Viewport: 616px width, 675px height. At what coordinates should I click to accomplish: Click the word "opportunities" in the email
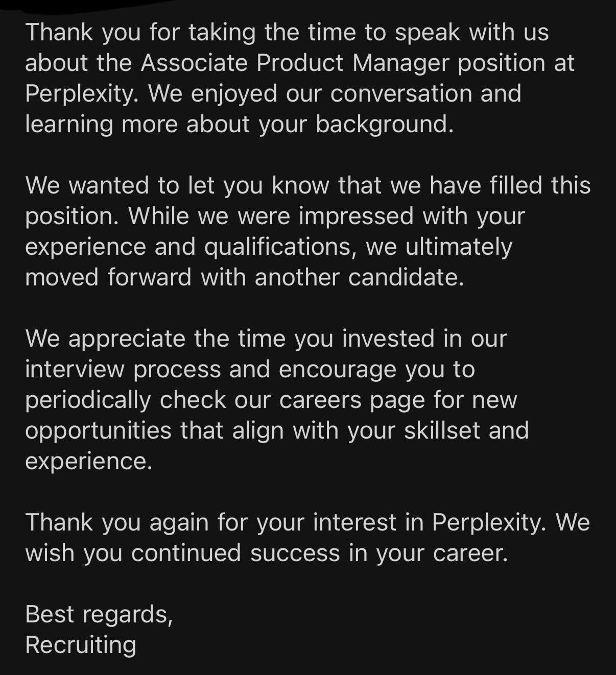(x=98, y=430)
